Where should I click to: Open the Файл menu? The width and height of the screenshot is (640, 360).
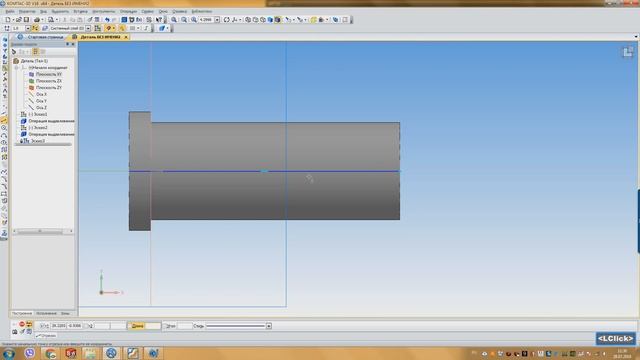coord(10,11)
